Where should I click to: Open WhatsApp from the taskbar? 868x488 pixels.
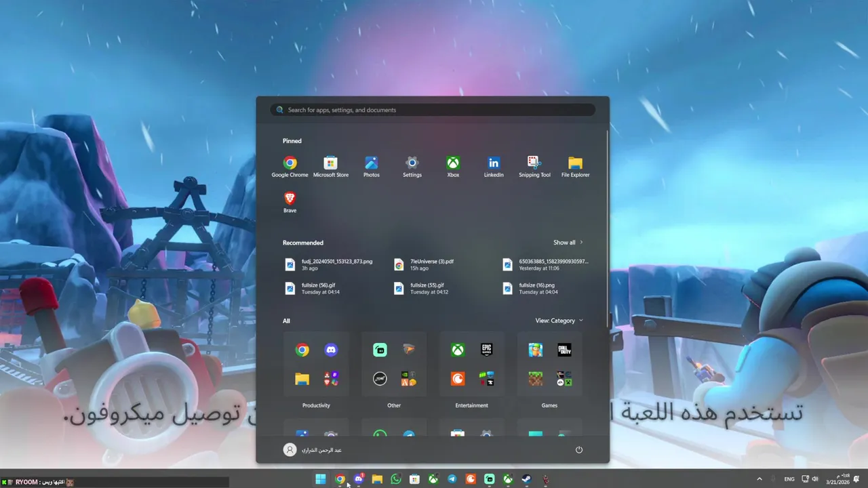[396, 479]
